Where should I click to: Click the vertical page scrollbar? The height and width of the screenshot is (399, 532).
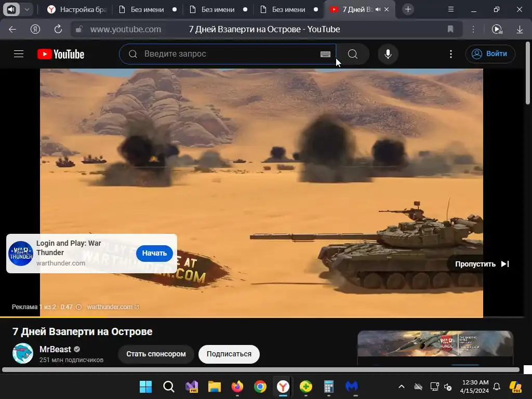(x=528, y=73)
